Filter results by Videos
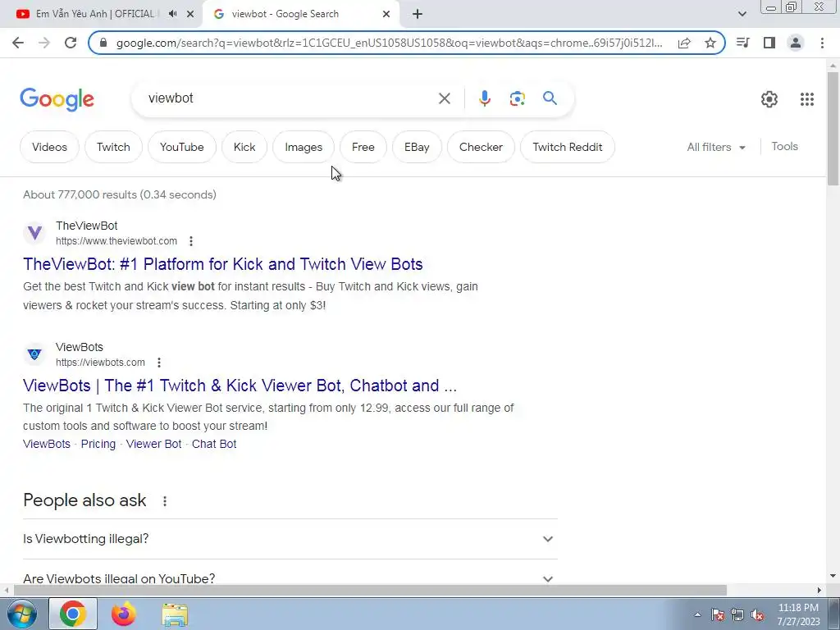840x630 pixels. (x=49, y=147)
